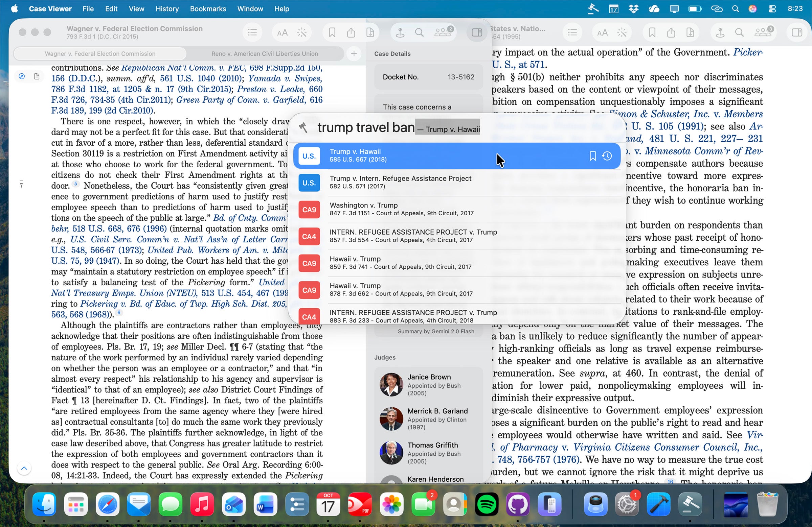Open the map pin location icon

[x=400, y=32]
